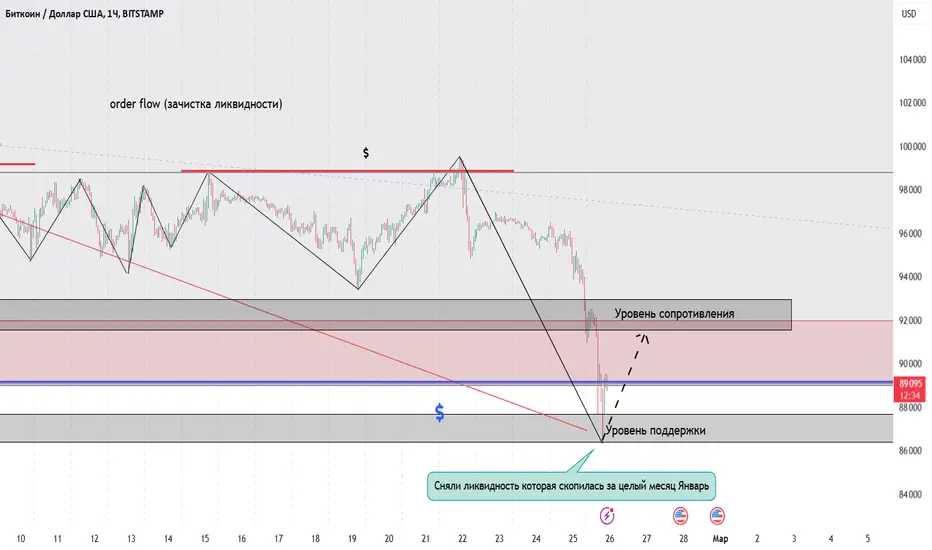Click the 96000 price axis label

click(x=912, y=234)
